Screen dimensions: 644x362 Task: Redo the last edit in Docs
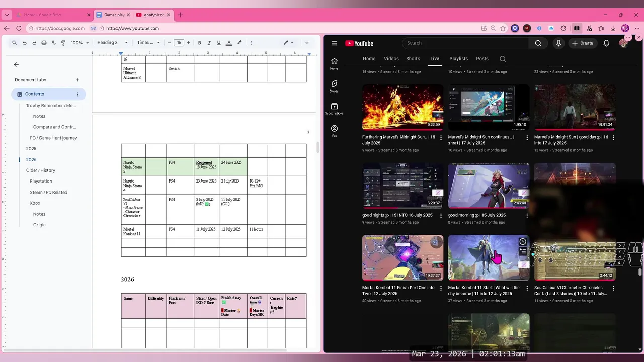coord(34,43)
